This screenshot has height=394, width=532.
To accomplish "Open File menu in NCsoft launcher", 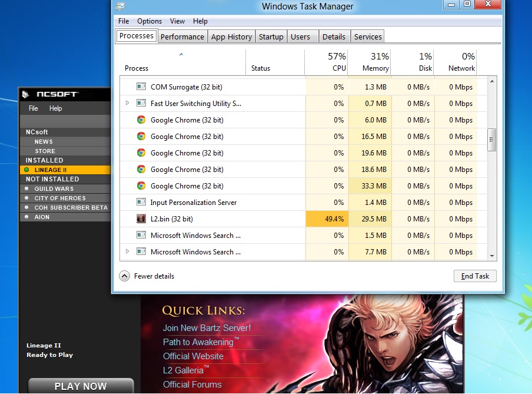I will [33, 108].
